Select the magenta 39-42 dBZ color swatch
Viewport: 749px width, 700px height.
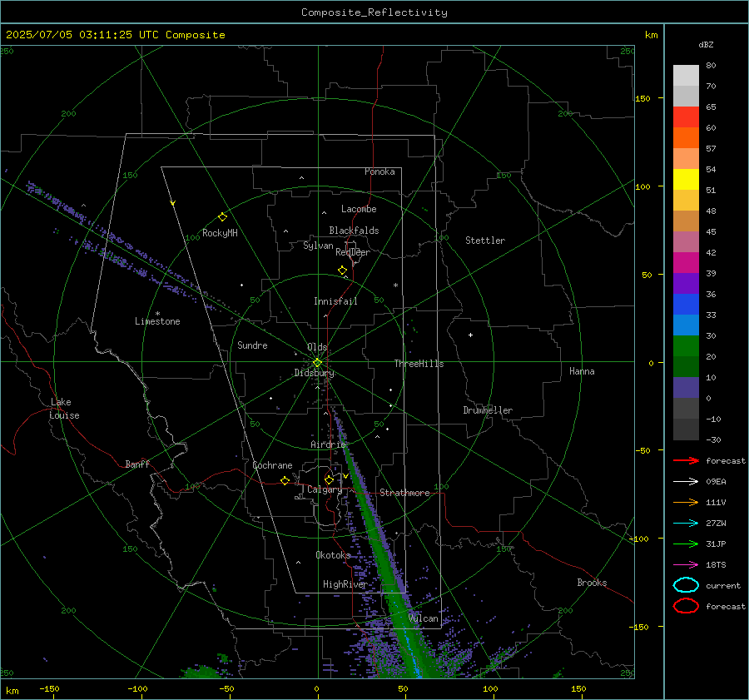pyautogui.click(x=686, y=263)
